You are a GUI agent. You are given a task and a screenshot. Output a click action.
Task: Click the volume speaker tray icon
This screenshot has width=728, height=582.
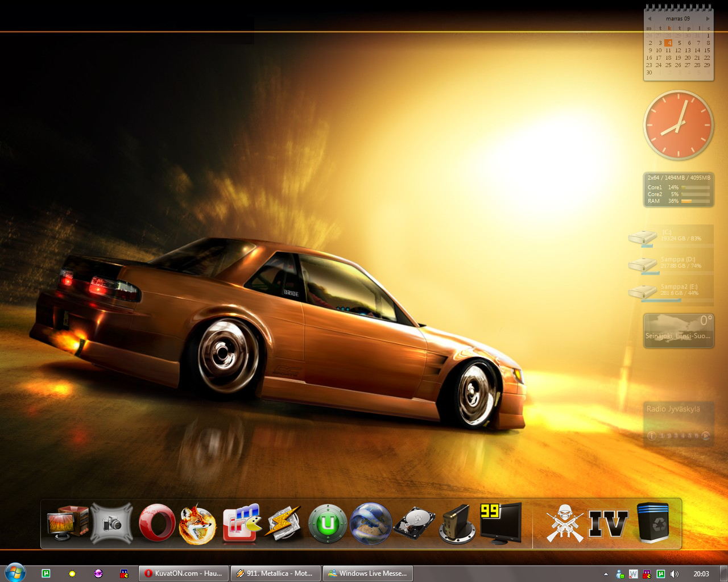tap(675, 574)
